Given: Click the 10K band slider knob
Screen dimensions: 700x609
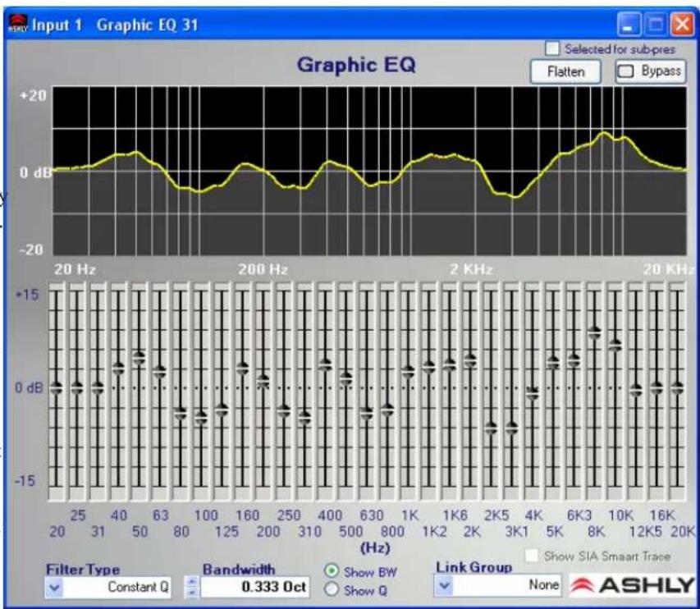Looking at the screenshot, I should (x=615, y=345).
